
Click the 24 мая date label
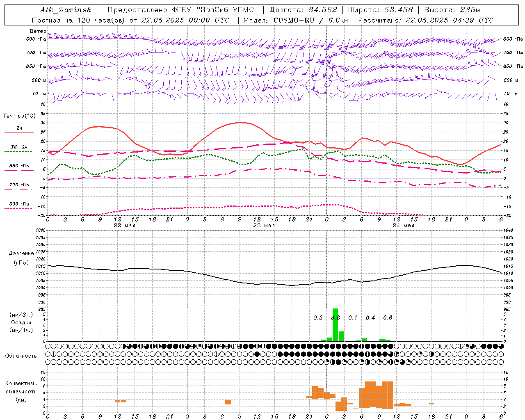point(403,226)
